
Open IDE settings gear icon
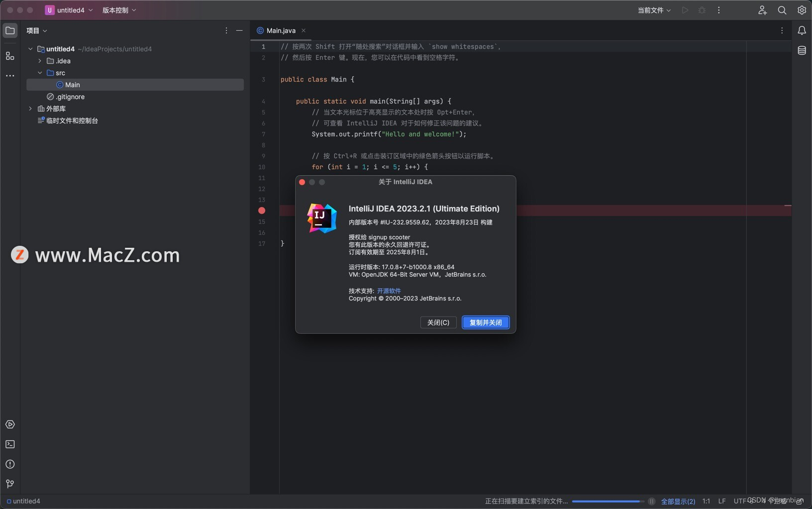coord(802,10)
